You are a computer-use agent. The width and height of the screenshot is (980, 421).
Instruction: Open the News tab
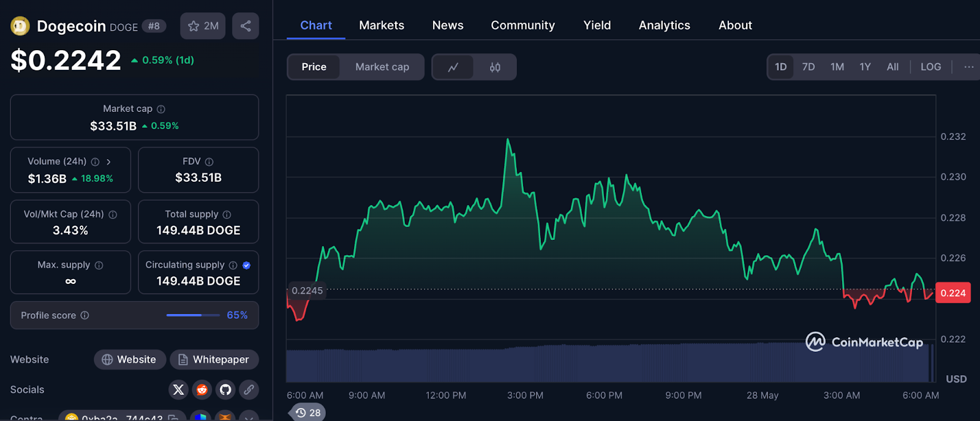[x=448, y=25]
